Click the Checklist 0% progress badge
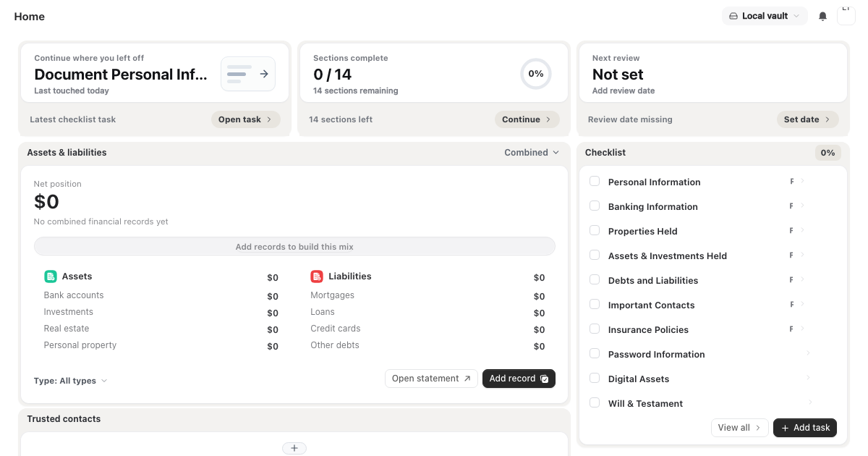Image resolution: width=868 pixels, height=456 pixels. tap(828, 153)
